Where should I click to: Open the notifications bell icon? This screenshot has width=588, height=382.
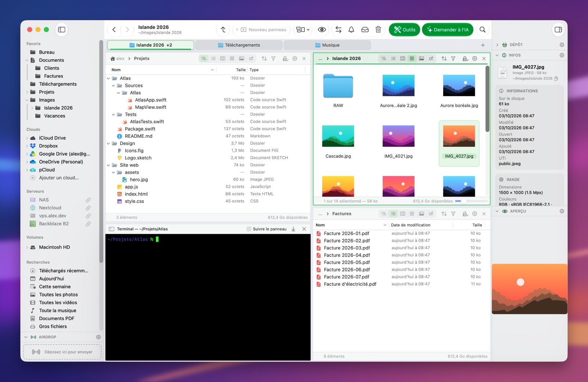point(351,30)
